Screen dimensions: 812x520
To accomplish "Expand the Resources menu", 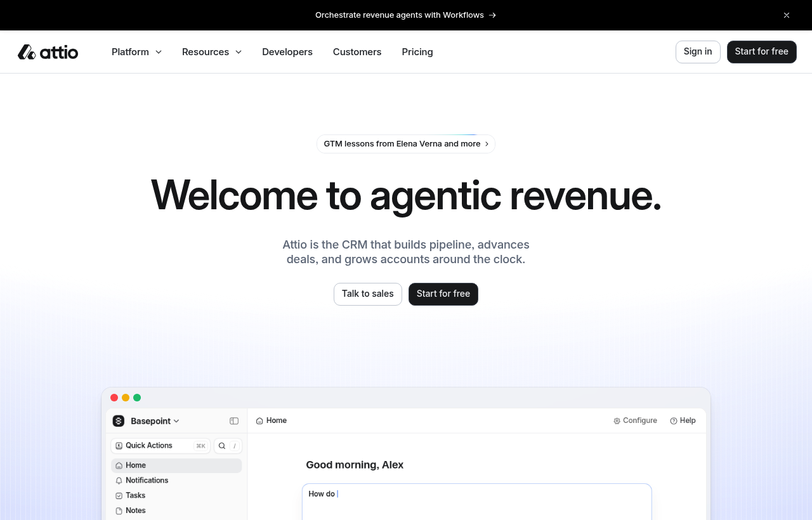I will click(x=212, y=52).
